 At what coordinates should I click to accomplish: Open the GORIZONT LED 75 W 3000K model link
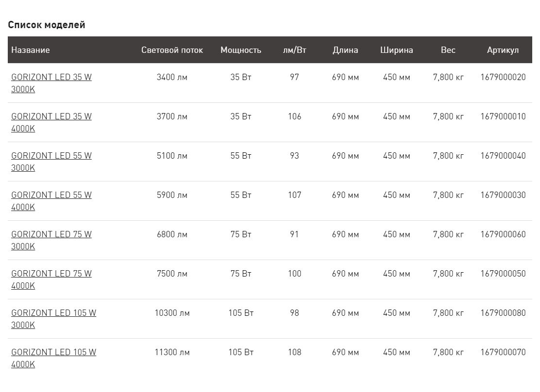click(51, 240)
